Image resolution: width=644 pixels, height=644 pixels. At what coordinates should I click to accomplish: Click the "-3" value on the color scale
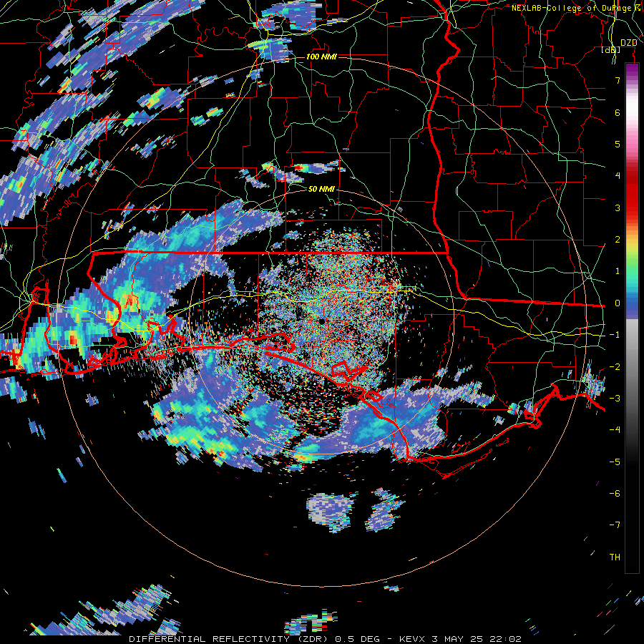coord(615,399)
